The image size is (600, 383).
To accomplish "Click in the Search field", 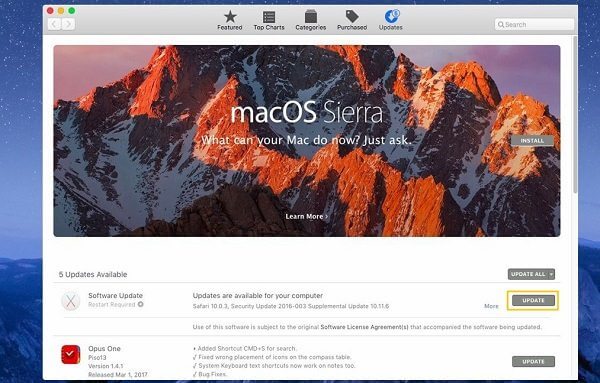I will pos(534,24).
